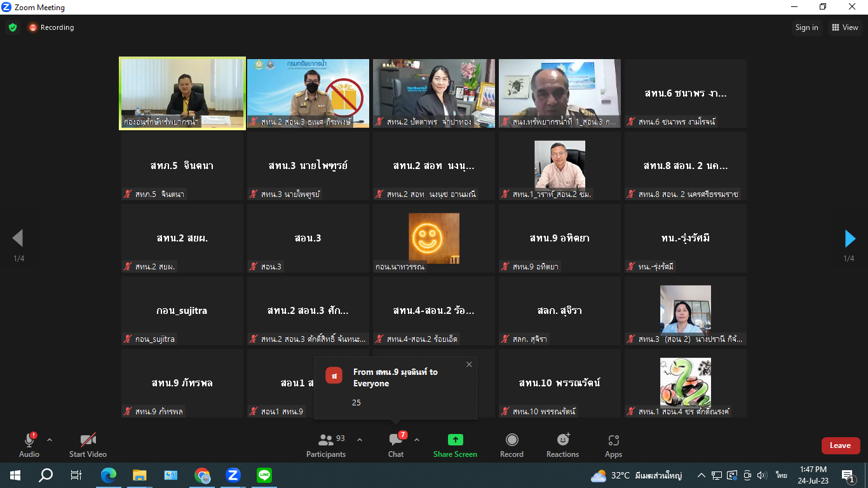Click the Share Screen icon
Viewport: 868px width, 488px height.
(455, 440)
